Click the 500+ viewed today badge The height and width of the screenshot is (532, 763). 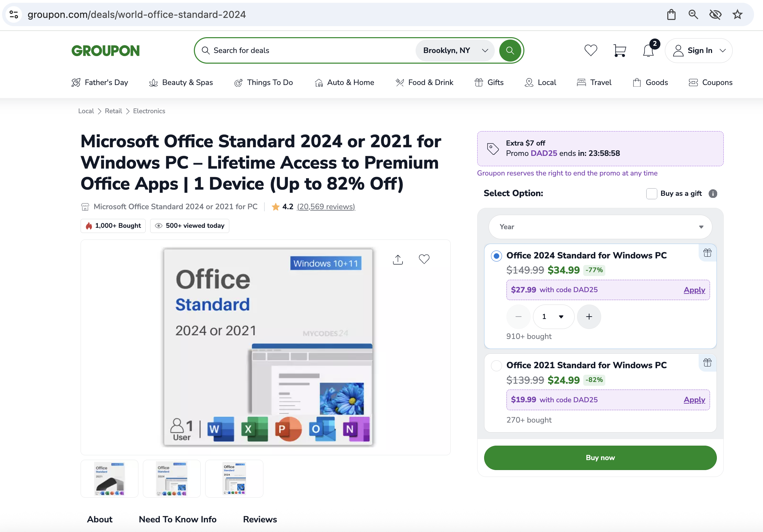pos(189,226)
